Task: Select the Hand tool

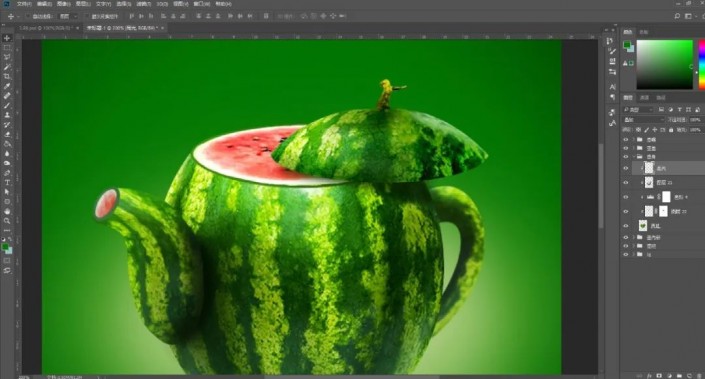Action: tap(7, 211)
